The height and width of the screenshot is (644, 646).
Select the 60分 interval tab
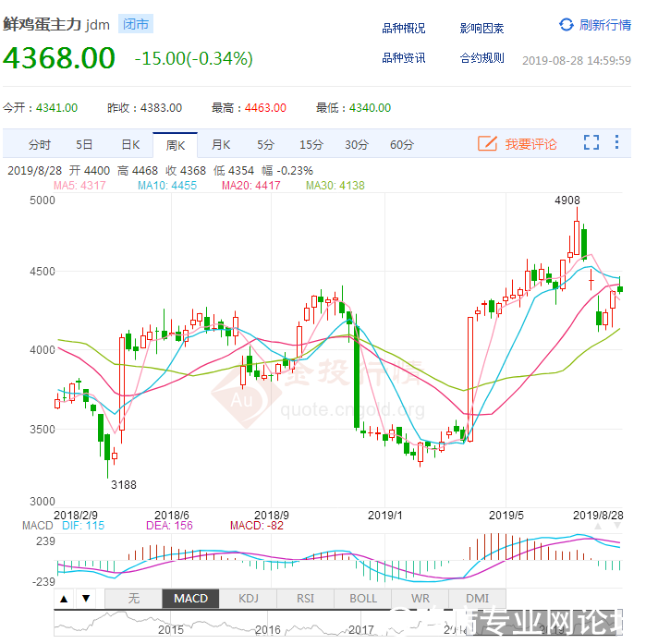coord(402,144)
